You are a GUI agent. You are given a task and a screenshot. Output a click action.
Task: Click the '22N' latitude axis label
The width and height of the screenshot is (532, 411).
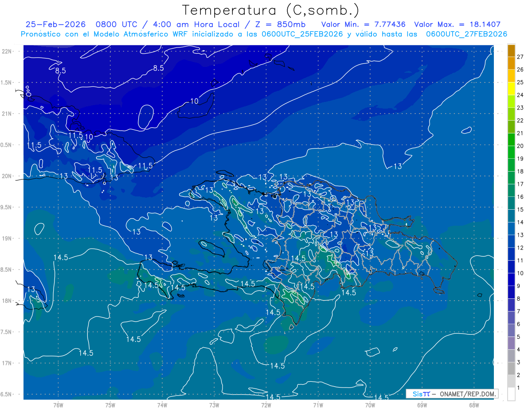(7, 51)
